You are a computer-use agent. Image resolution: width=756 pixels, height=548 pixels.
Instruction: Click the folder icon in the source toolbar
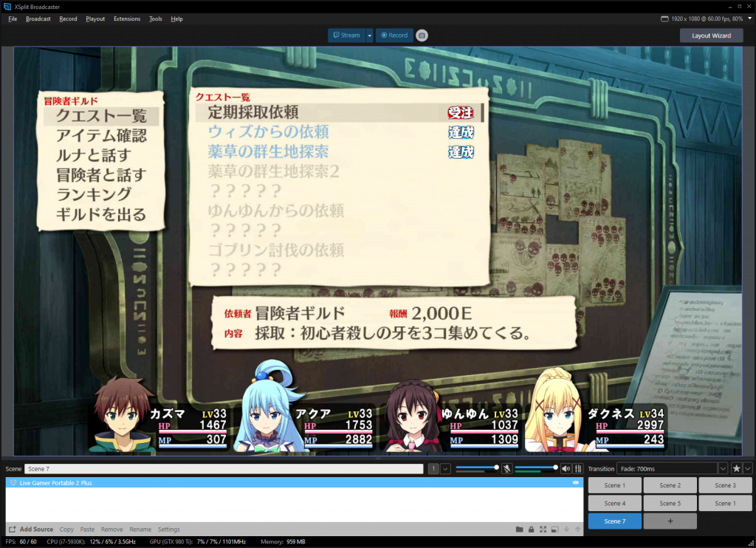pyautogui.click(x=519, y=530)
